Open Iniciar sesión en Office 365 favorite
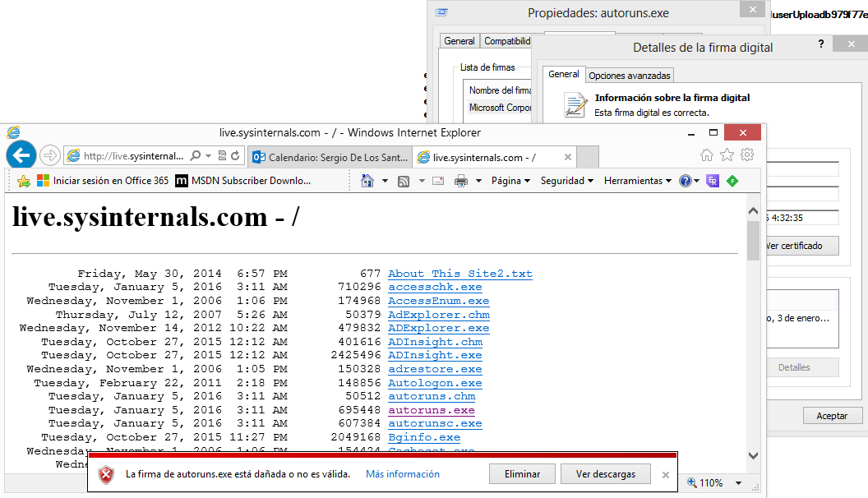 103,181
